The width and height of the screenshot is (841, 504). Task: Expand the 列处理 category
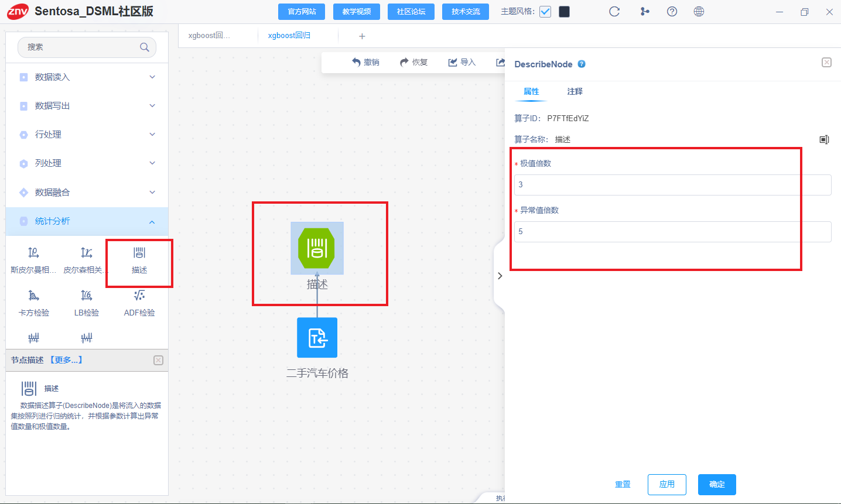click(x=87, y=163)
